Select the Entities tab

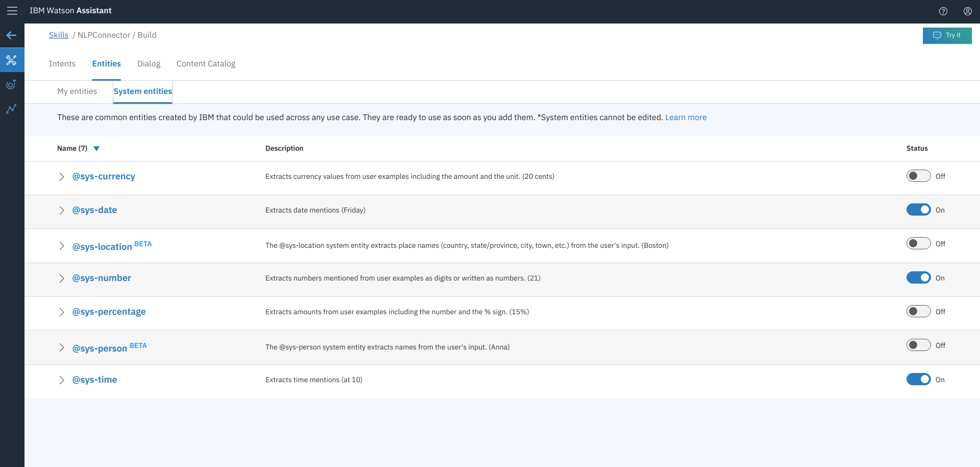[x=106, y=64]
